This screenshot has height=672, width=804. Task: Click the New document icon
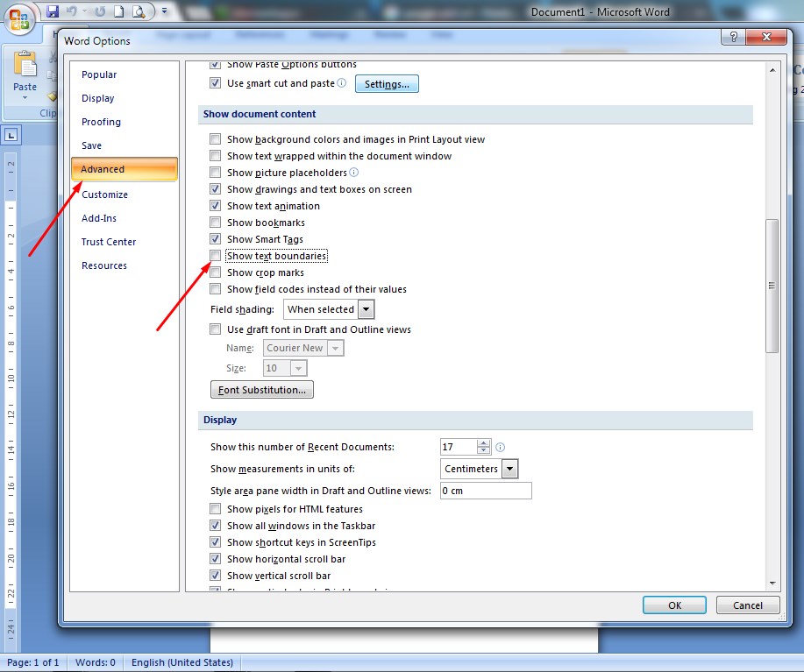click(x=118, y=11)
